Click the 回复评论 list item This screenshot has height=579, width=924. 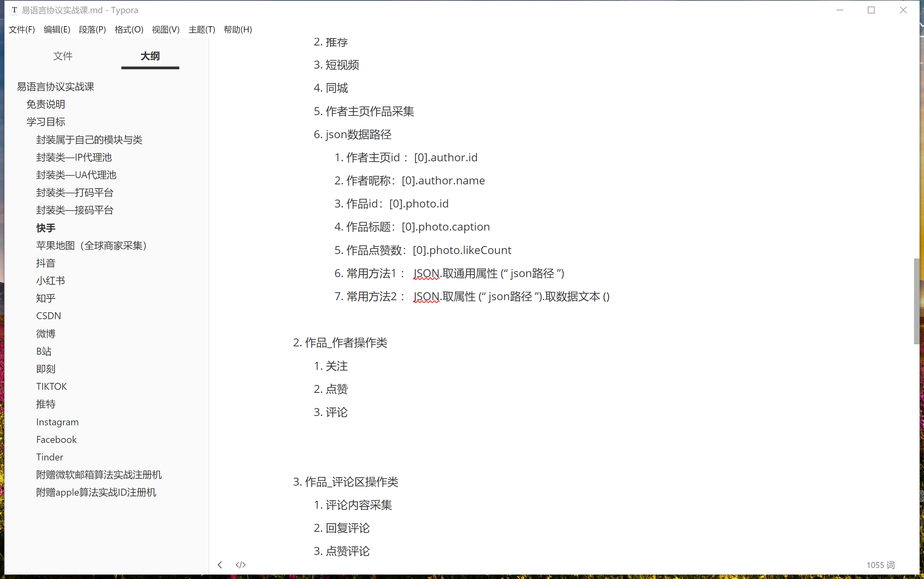[348, 528]
